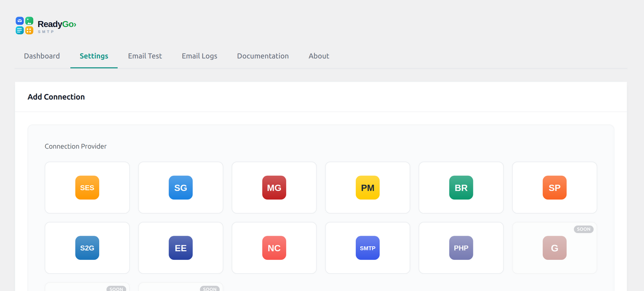Screen dimensions: 644x291
Task: Select the SP provider icon
Action: [x=554, y=188]
